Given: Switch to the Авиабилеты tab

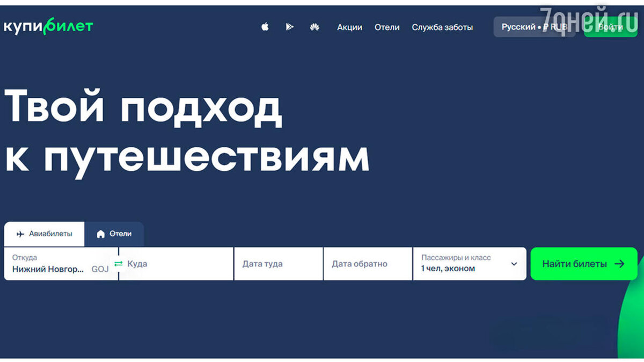Looking at the screenshot, I should coord(45,234).
